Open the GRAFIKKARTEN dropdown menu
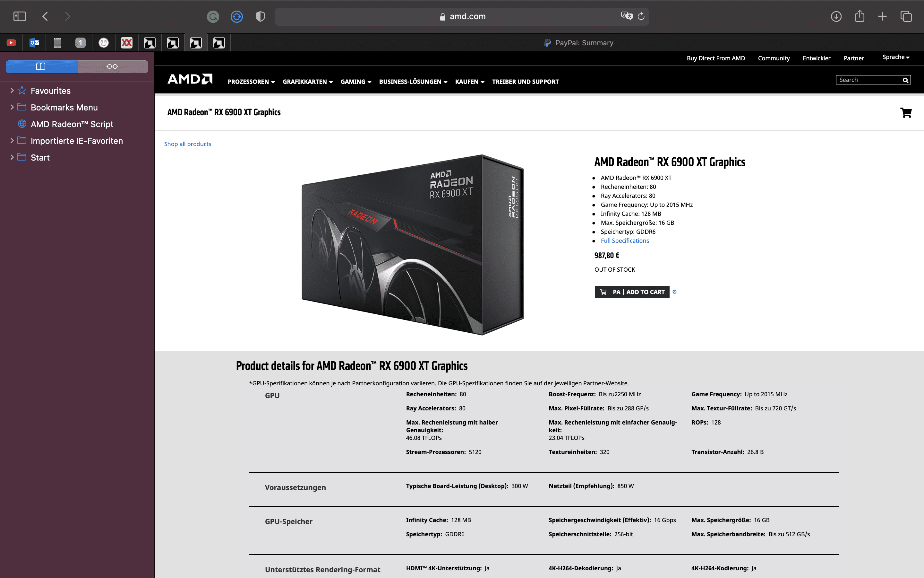 coord(308,82)
